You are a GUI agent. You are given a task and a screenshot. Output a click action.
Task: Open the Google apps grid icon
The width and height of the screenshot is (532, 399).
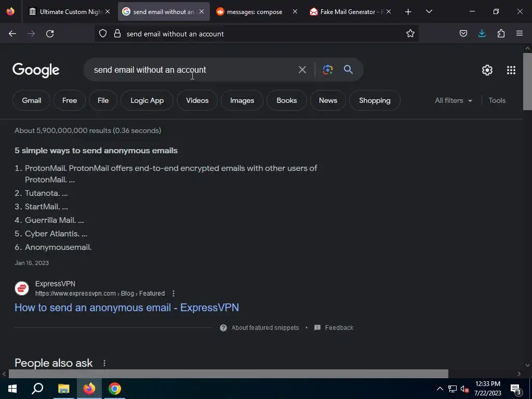click(x=511, y=70)
